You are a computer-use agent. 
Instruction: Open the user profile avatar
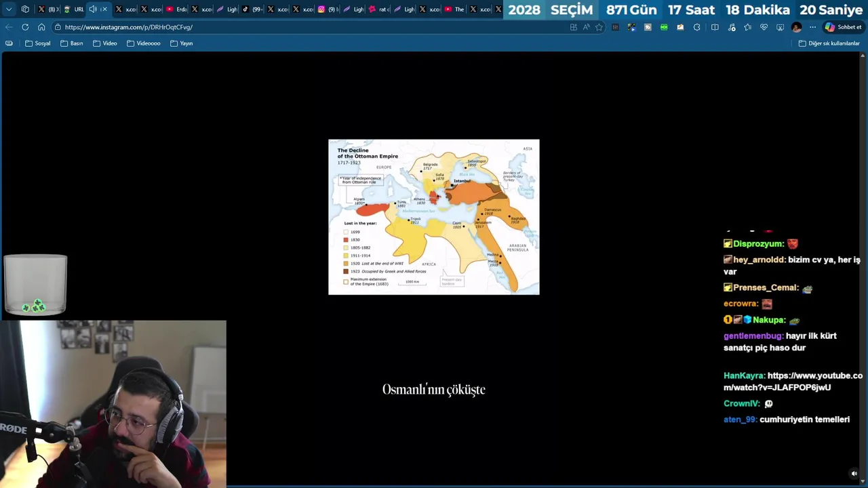tap(796, 27)
